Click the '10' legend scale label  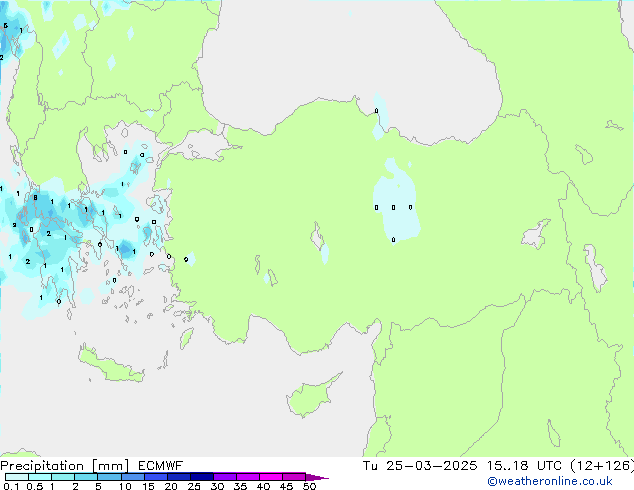(125, 486)
